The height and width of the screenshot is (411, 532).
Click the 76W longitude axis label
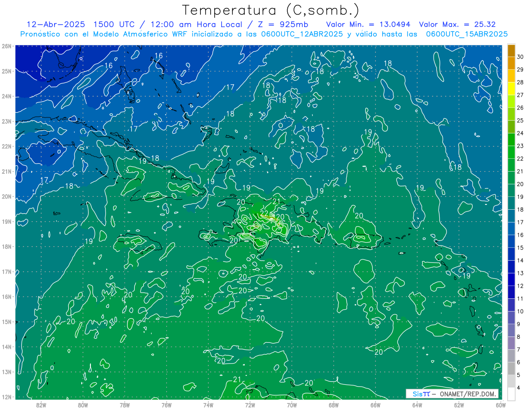point(166,405)
